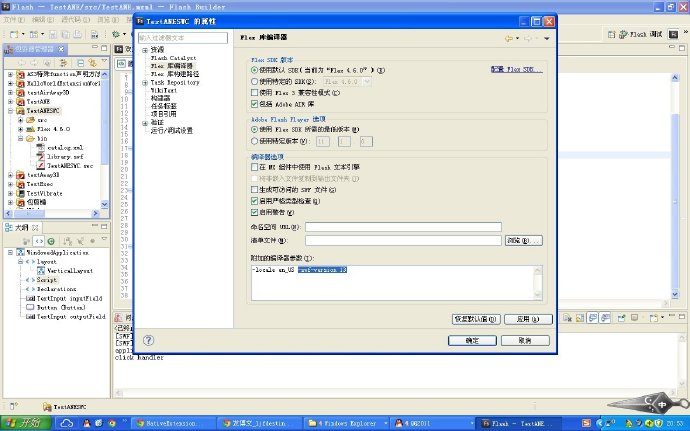Open the Flash debug perspective
This screenshot has height=431, width=690.
coord(640,34)
